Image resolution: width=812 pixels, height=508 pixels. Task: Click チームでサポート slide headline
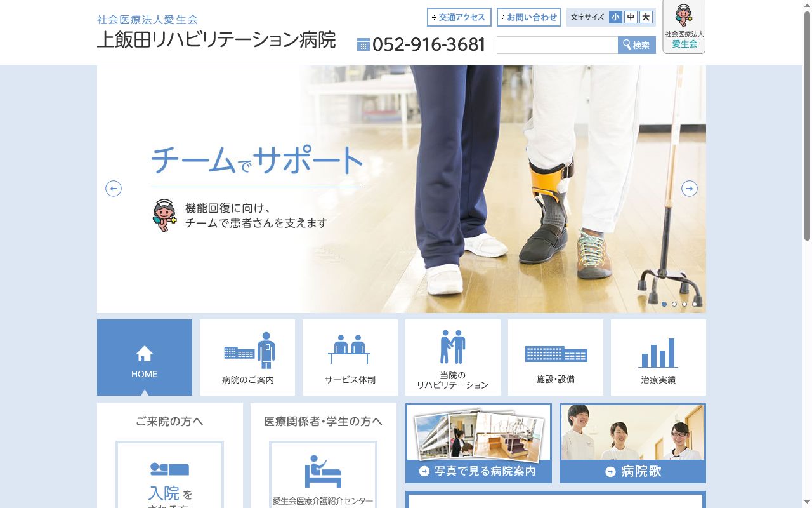point(257,161)
